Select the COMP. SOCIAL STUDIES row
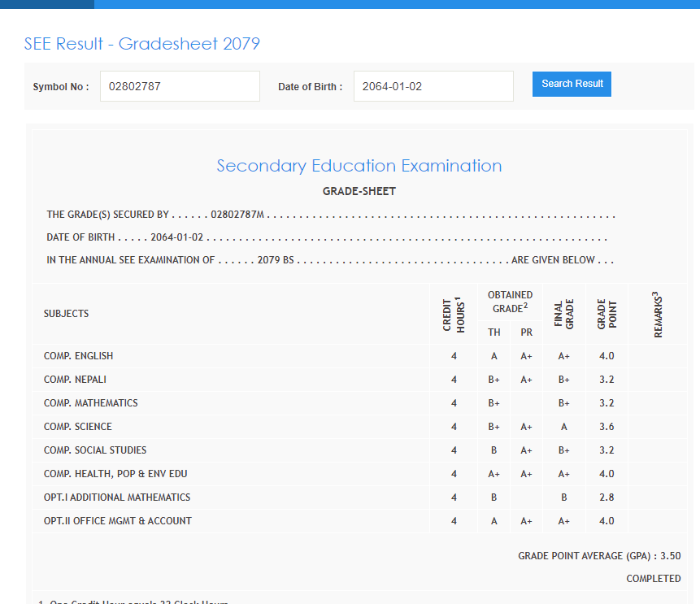This screenshot has height=604, width=700. point(95,450)
